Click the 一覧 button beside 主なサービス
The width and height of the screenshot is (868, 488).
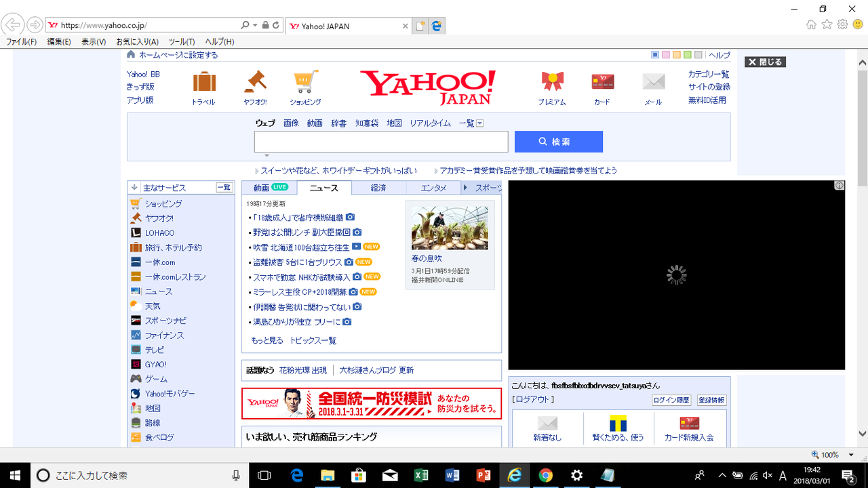click(x=224, y=188)
